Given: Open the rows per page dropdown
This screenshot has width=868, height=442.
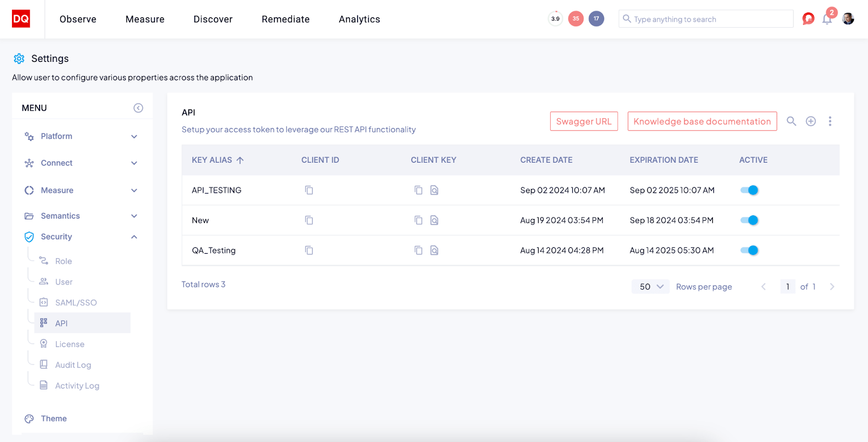Looking at the screenshot, I should coord(650,287).
